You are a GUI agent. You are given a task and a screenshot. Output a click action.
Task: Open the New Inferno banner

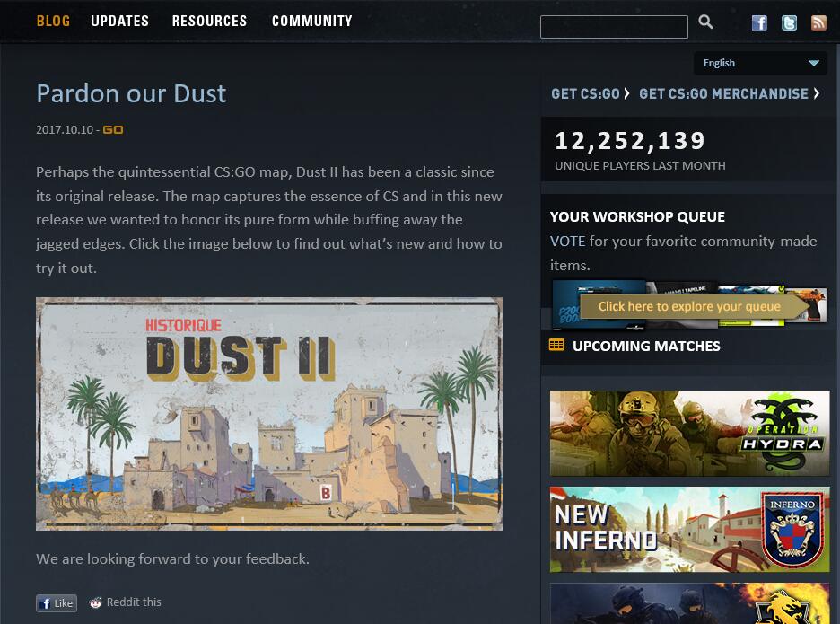click(689, 530)
